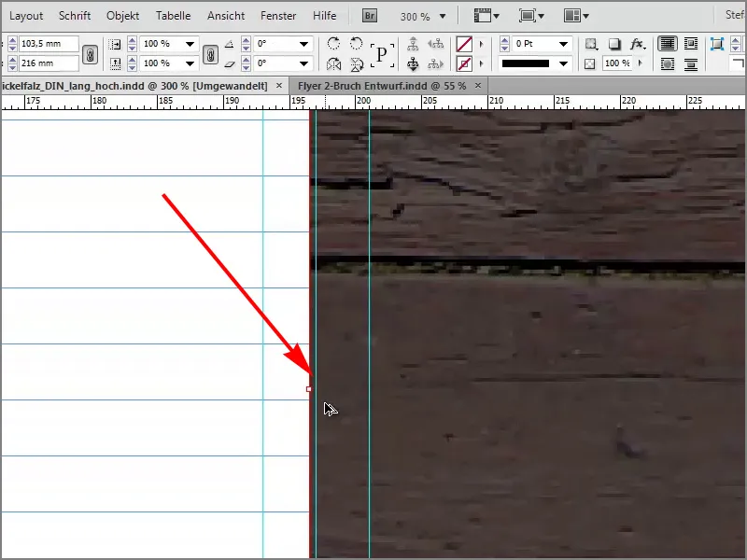Expand the 100 % opacity slider arrow

[x=641, y=63]
